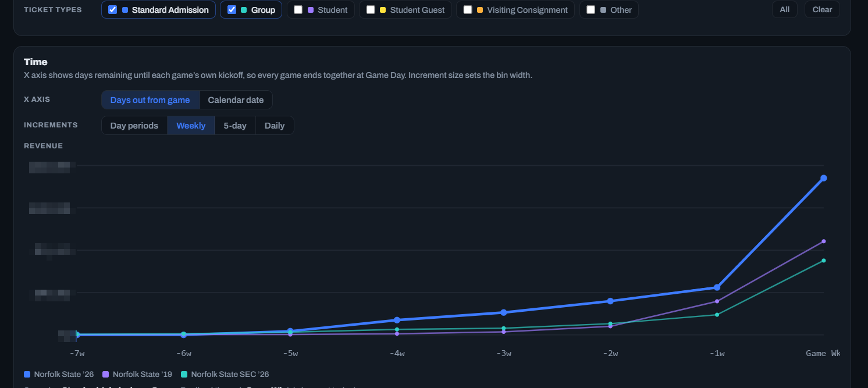This screenshot has height=388, width=868.
Task: Enable the Student ticket type checkbox
Action: coord(298,10)
